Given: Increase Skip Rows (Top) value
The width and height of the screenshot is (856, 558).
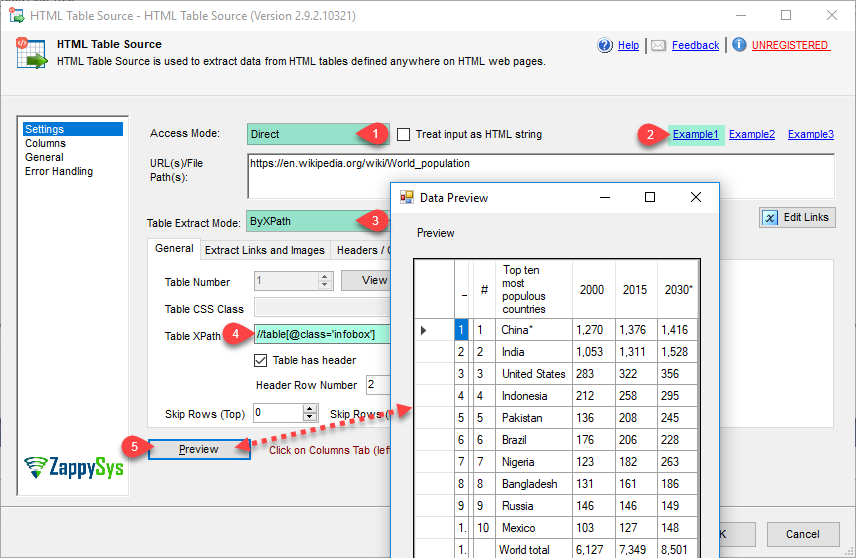Looking at the screenshot, I should (310, 409).
